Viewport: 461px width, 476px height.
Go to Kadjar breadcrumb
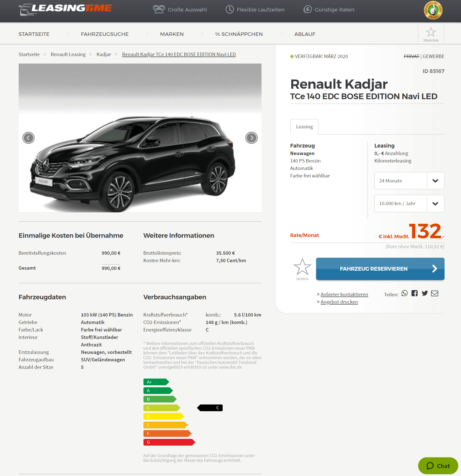[x=104, y=54]
